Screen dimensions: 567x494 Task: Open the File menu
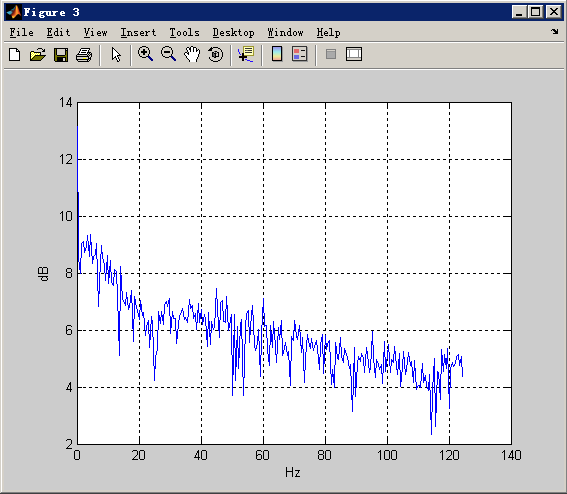pos(21,33)
